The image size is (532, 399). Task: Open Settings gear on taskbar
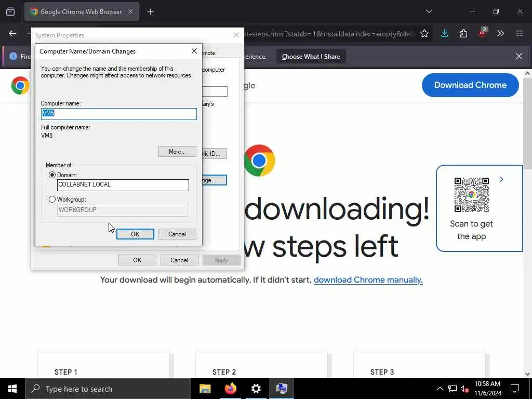(256, 389)
